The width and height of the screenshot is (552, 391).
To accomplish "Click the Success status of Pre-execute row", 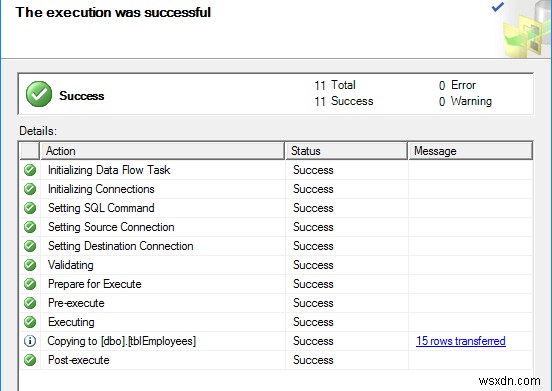I will tap(313, 303).
